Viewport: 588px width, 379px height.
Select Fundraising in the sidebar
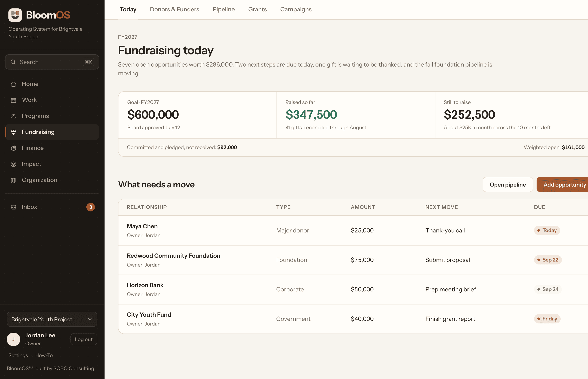point(52,132)
